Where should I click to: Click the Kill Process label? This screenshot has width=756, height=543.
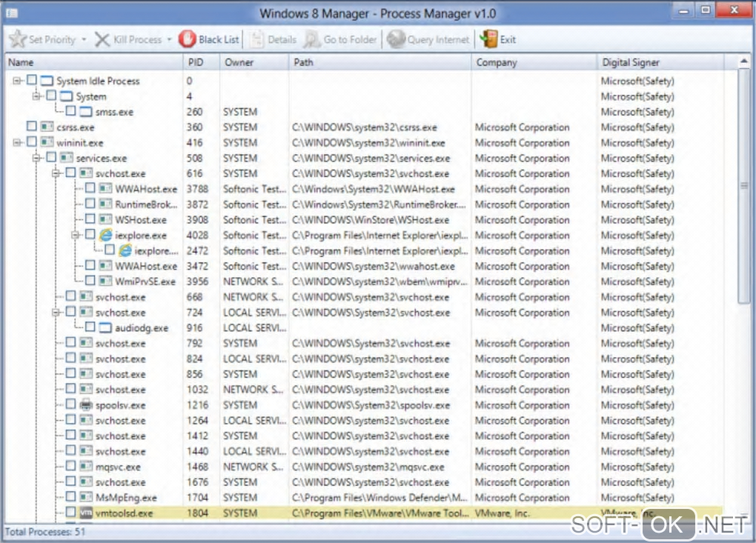pos(137,39)
